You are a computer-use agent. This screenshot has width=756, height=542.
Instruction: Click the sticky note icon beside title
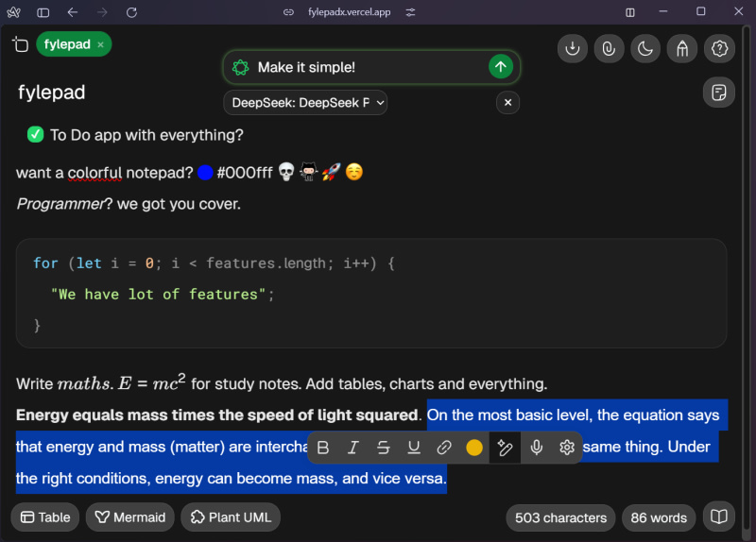[719, 93]
